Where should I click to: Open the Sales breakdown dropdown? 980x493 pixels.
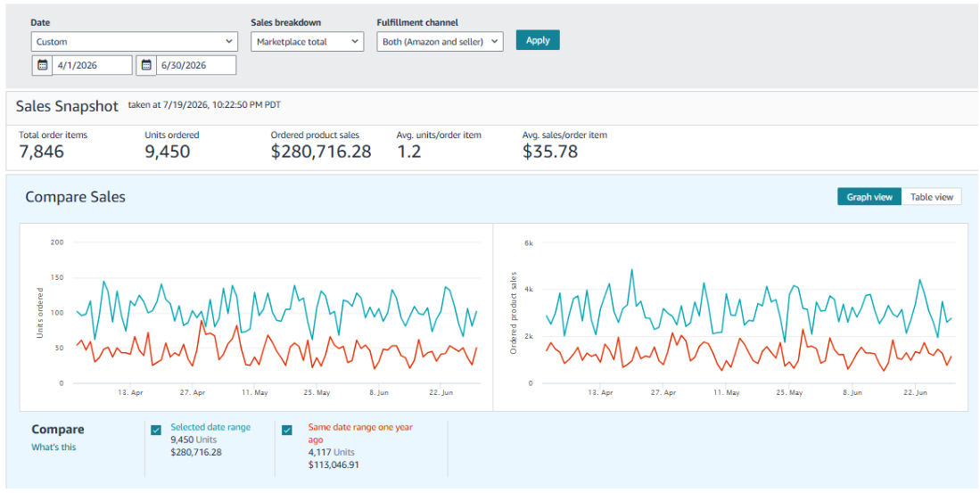(x=307, y=42)
